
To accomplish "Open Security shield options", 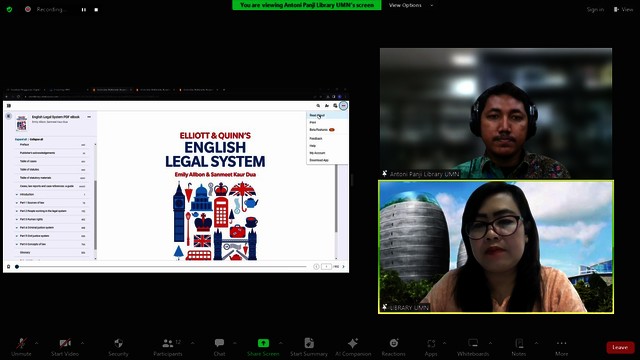I will [118, 347].
